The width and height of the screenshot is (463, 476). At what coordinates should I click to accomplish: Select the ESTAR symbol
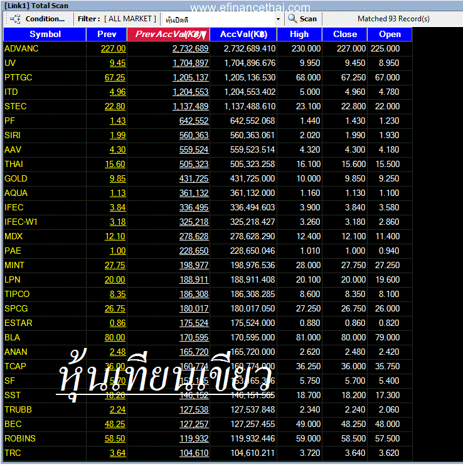pyautogui.click(x=18, y=323)
